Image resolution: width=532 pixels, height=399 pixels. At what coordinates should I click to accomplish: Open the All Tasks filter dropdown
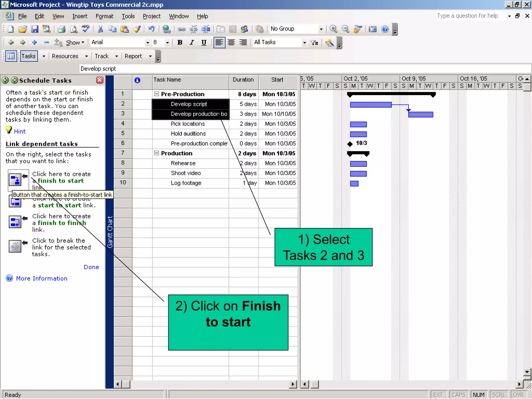(304, 43)
